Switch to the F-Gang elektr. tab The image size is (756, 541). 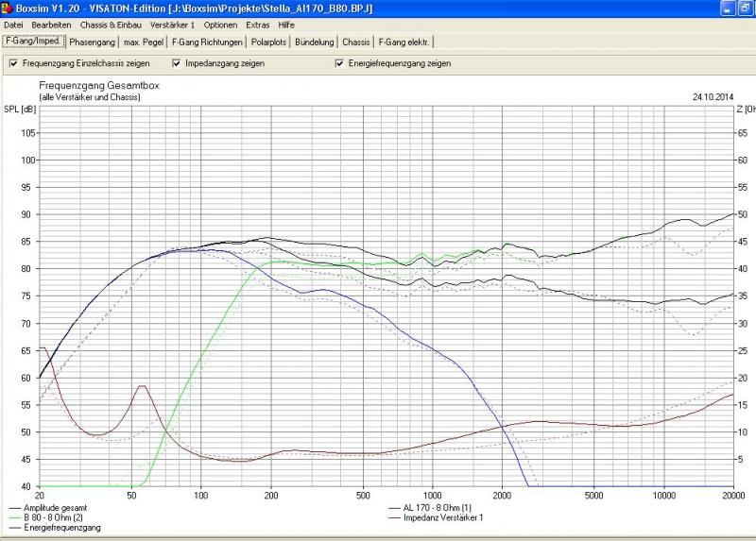point(404,42)
